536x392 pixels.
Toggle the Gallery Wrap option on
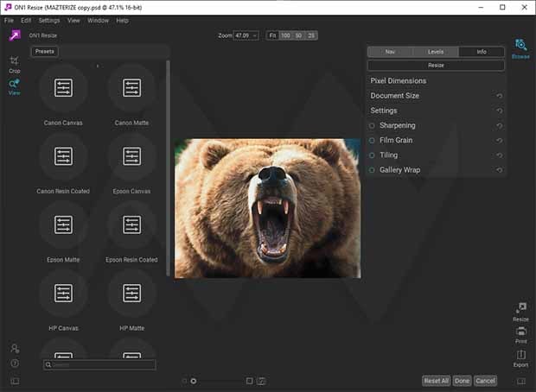[x=372, y=170]
